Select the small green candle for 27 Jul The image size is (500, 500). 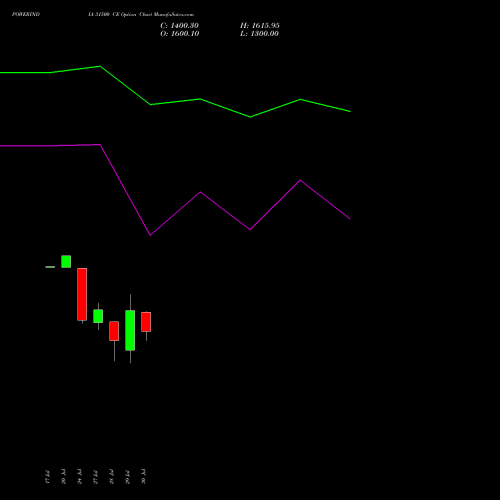pyautogui.click(x=98, y=316)
